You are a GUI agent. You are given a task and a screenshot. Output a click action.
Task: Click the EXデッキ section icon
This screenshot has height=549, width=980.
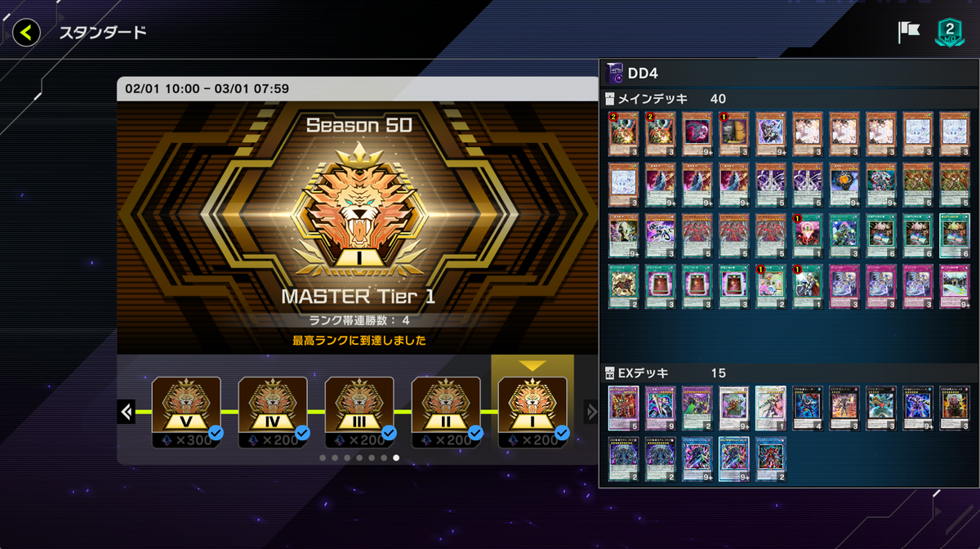click(x=609, y=373)
